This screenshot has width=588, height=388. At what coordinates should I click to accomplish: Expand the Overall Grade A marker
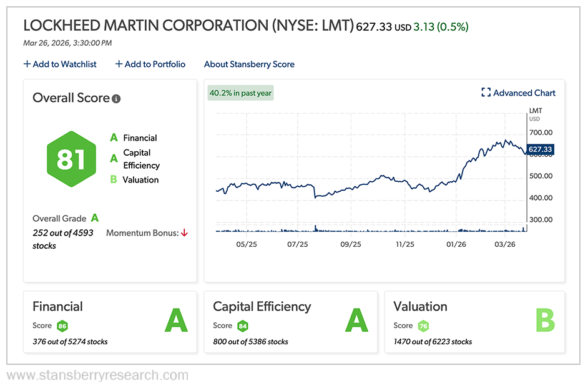[x=96, y=218]
